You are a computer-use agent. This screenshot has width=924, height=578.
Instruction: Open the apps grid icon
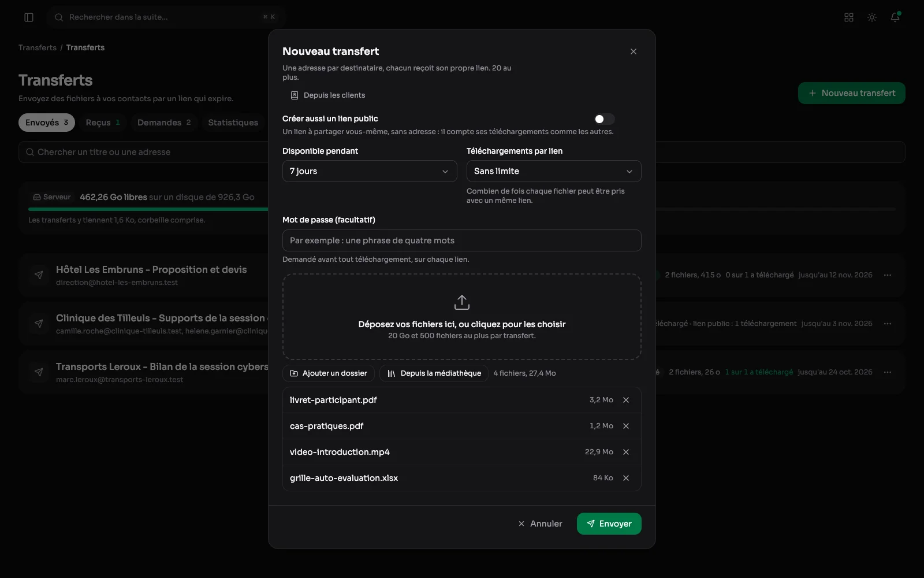[849, 17]
